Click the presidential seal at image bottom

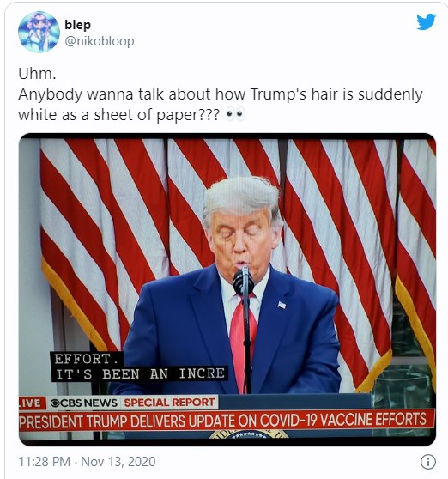pos(249,434)
